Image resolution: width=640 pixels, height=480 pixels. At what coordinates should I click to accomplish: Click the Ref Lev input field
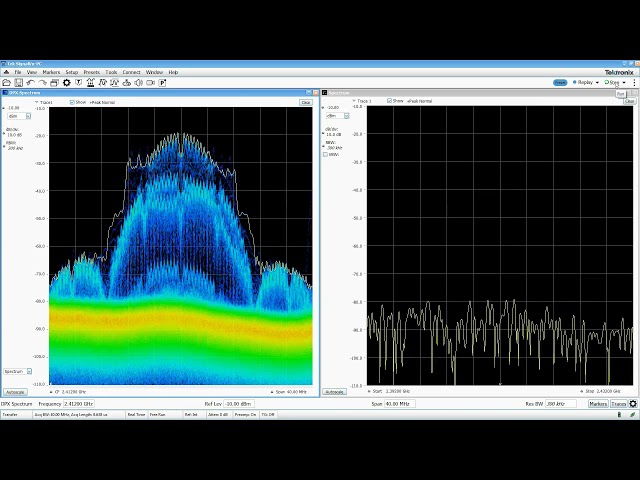click(239, 404)
